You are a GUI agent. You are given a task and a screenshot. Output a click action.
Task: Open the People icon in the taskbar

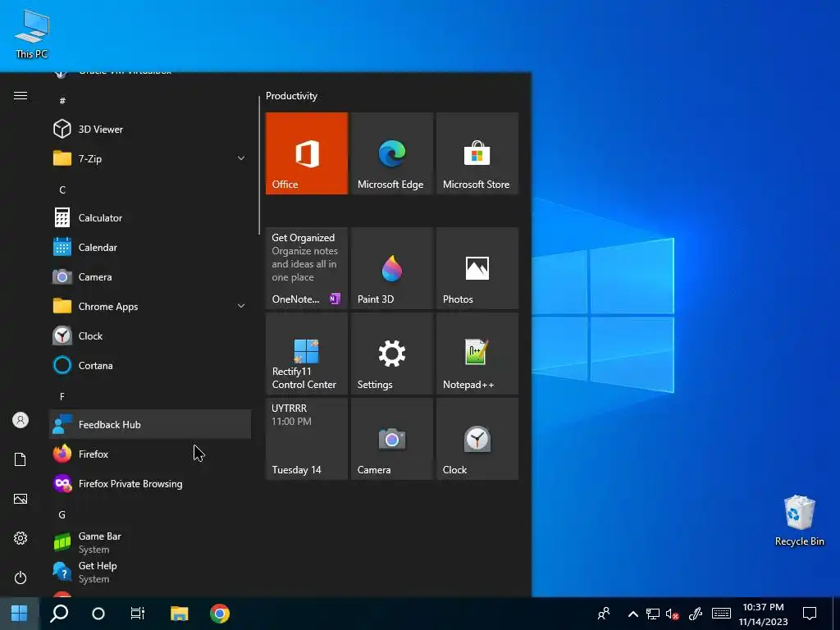click(x=604, y=614)
